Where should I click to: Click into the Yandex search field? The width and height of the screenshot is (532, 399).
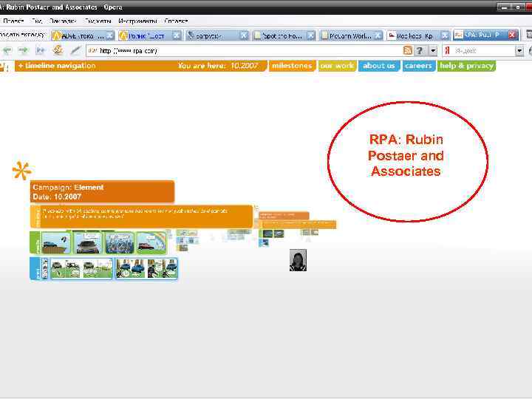tap(484, 50)
